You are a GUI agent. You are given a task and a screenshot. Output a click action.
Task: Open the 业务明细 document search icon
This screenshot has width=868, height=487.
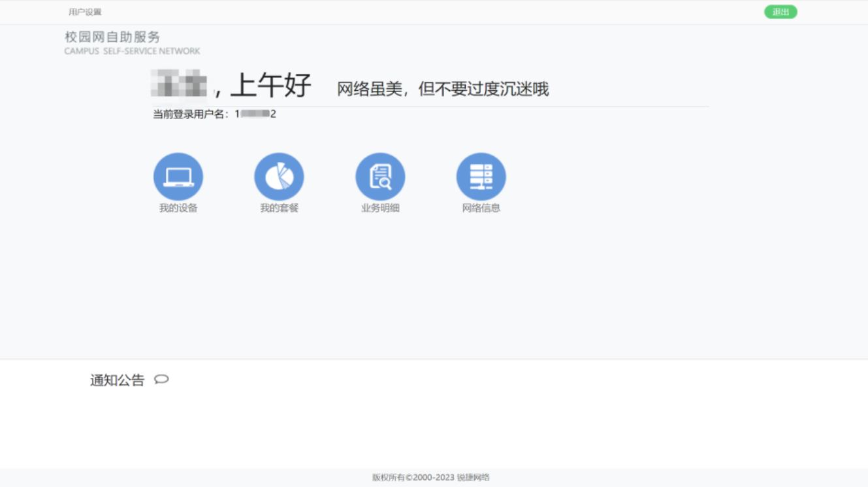[380, 176]
